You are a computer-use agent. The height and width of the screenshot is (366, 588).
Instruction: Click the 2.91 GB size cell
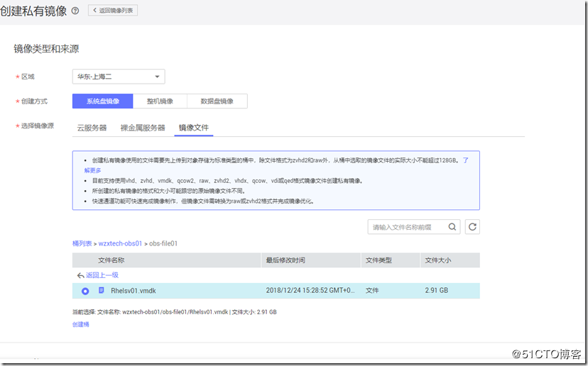pyautogui.click(x=437, y=290)
